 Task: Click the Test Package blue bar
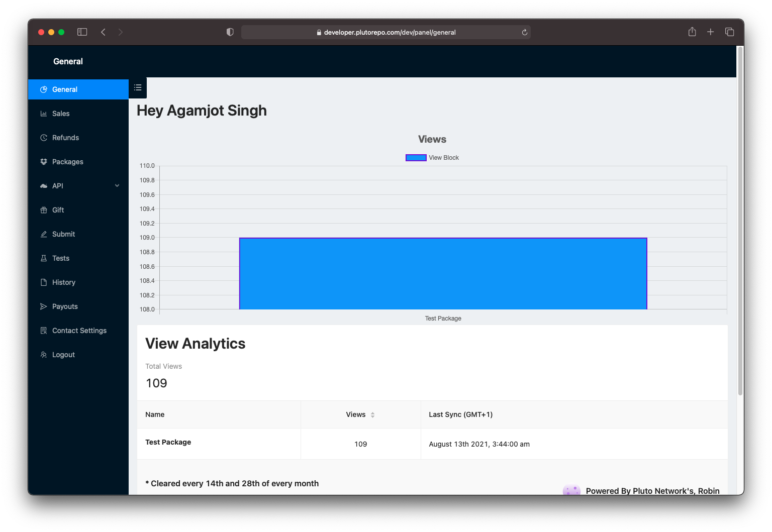pyautogui.click(x=443, y=273)
